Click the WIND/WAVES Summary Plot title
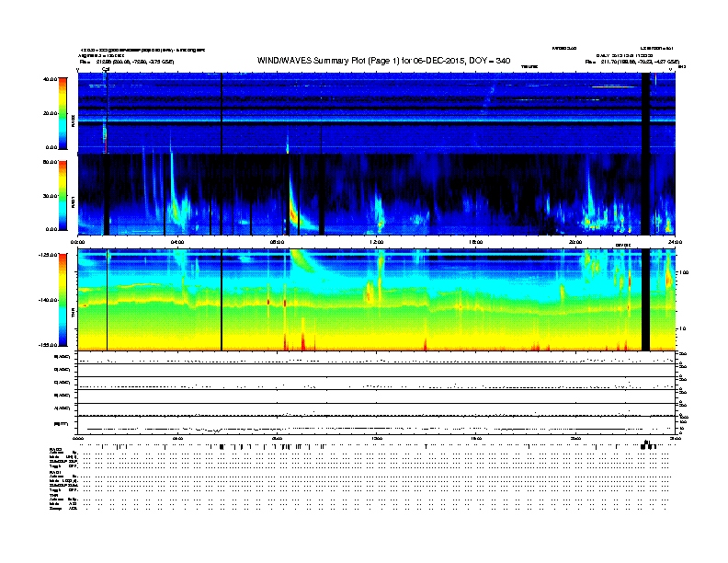Viewport: 728px width, 563px height. 383,61
